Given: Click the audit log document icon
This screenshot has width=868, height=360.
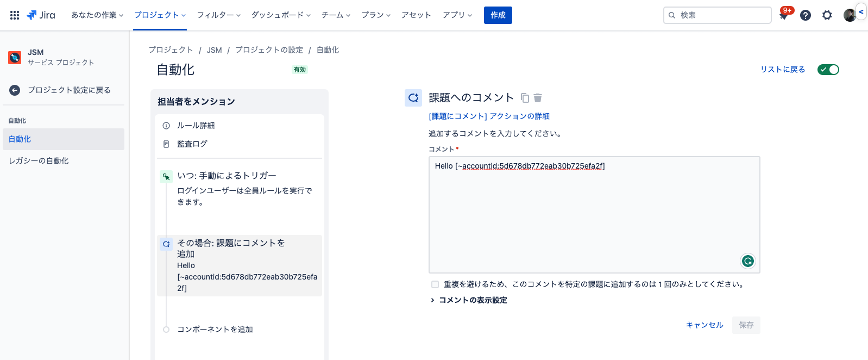Looking at the screenshot, I should [x=166, y=144].
